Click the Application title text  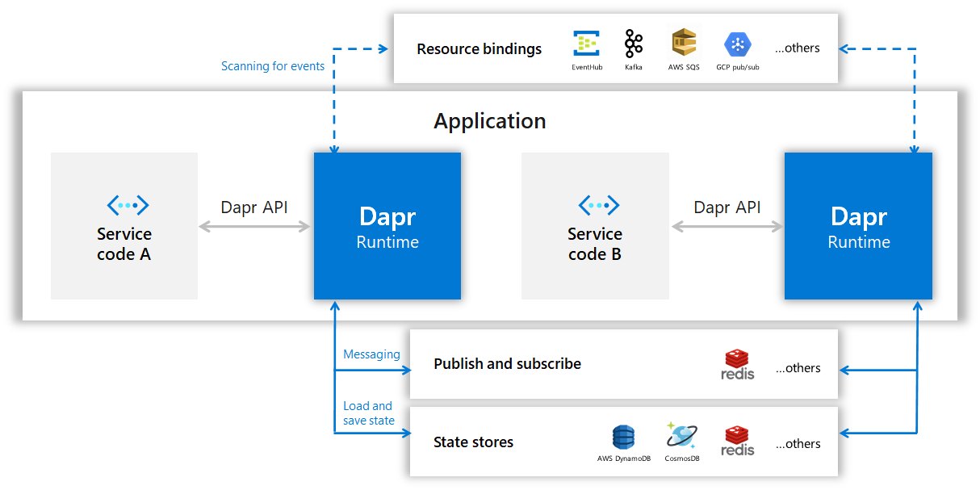[490, 121]
